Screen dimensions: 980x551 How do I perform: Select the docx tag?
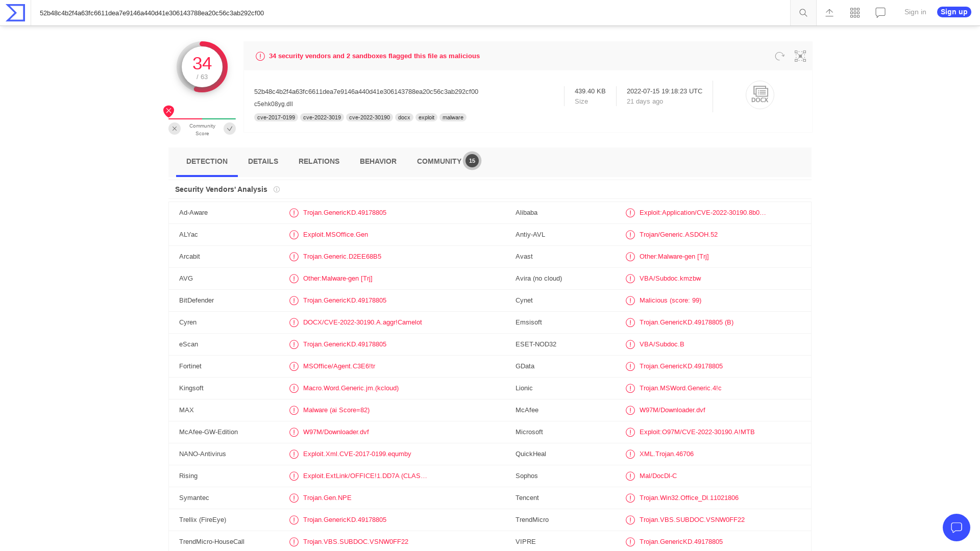point(404,117)
